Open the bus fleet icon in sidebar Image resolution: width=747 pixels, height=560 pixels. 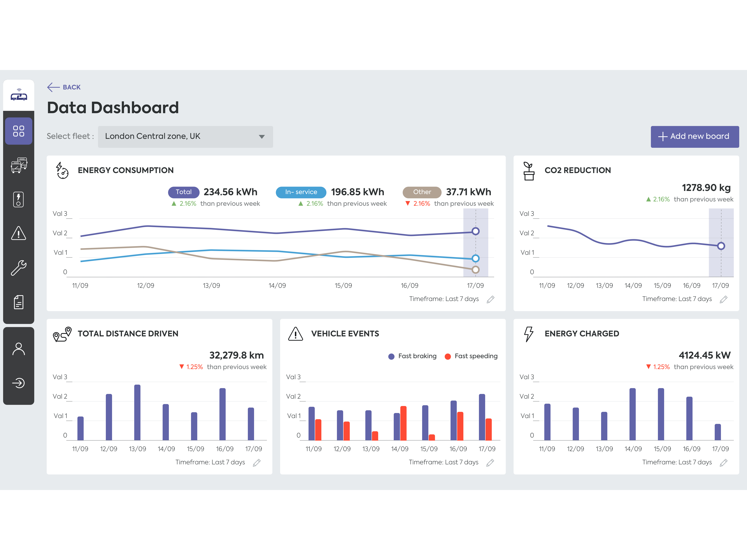tap(18, 165)
